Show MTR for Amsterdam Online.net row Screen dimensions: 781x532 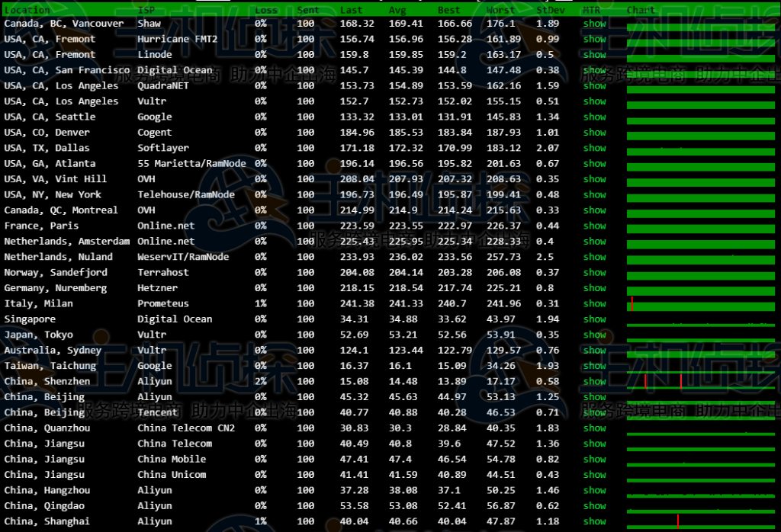point(595,242)
